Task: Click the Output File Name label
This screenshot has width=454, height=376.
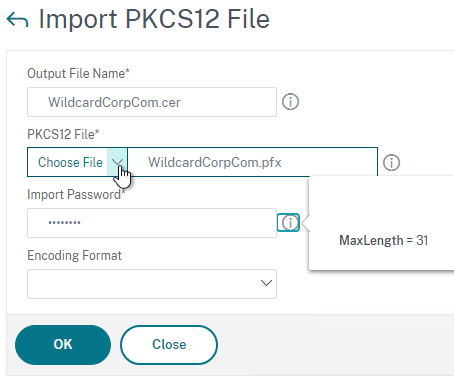Action: [x=78, y=73]
